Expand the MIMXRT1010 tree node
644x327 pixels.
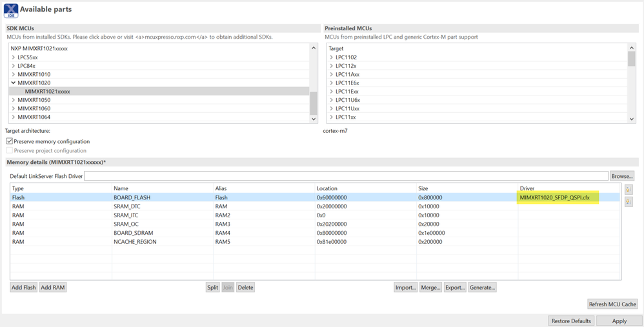click(14, 74)
